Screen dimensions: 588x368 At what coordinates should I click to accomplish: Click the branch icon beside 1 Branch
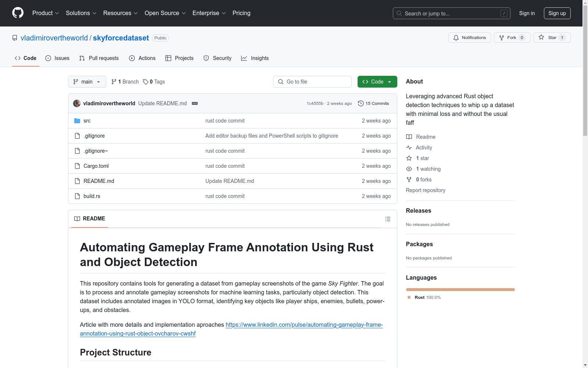click(114, 82)
